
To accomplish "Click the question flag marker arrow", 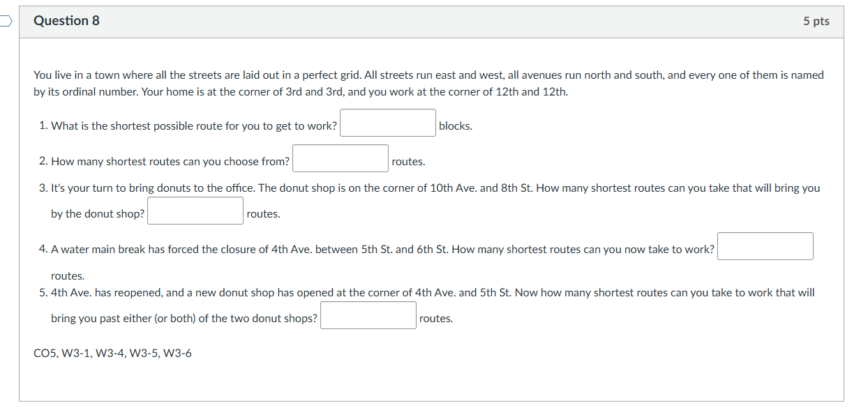I will [x=3, y=21].
